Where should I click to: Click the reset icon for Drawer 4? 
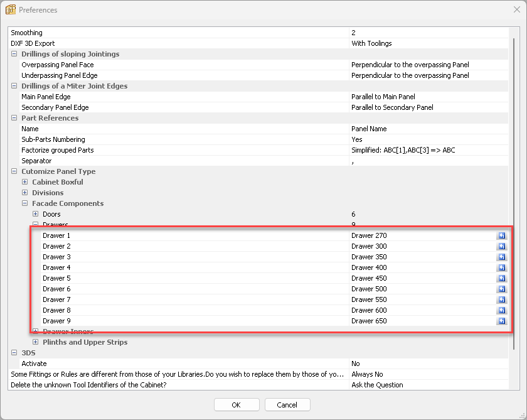click(x=501, y=268)
